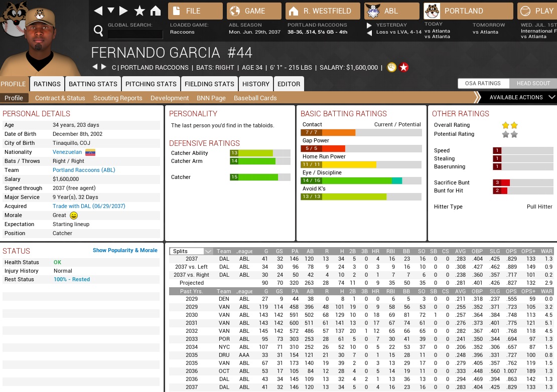Viewport: 557px width, 392px height.
Task: Open the Splits dropdown
Action: (191, 251)
